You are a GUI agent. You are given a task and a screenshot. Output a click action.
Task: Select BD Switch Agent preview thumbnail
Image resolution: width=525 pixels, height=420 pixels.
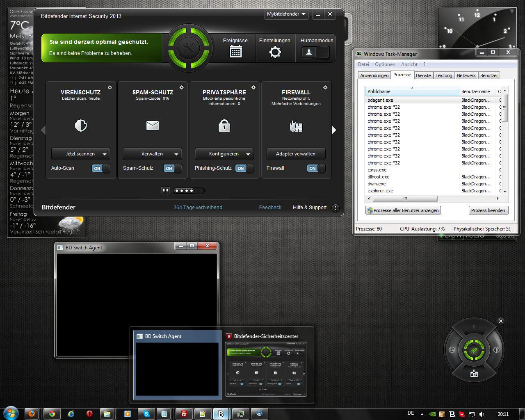click(178, 365)
